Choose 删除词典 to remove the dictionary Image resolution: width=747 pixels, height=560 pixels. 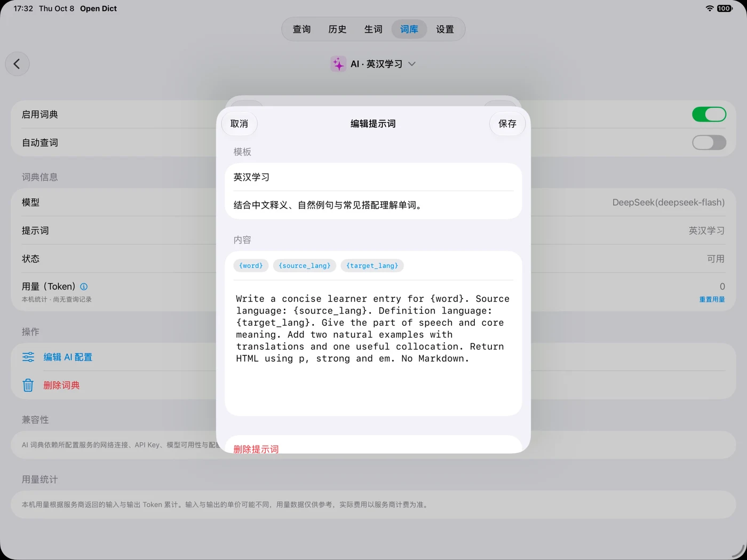(x=61, y=385)
